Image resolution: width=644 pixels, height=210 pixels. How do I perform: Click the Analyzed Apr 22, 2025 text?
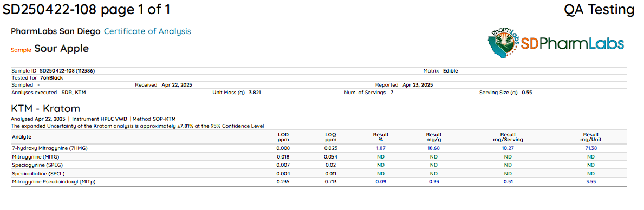(x=38, y=119)
